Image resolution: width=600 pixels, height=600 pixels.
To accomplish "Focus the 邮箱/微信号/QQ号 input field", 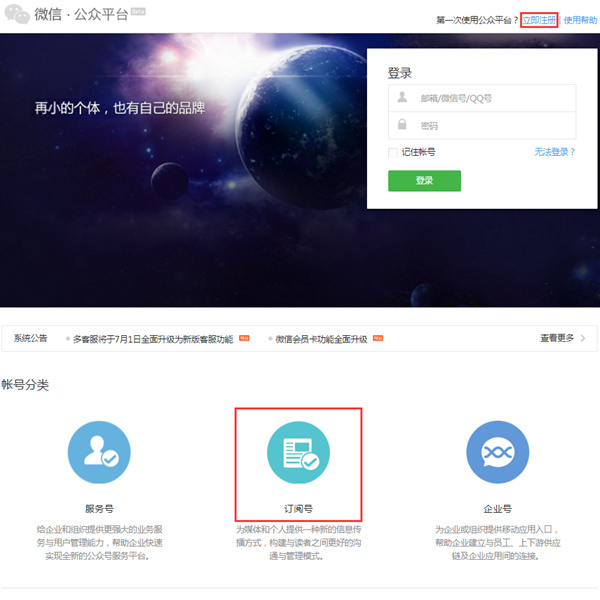I will click(482, 98).
